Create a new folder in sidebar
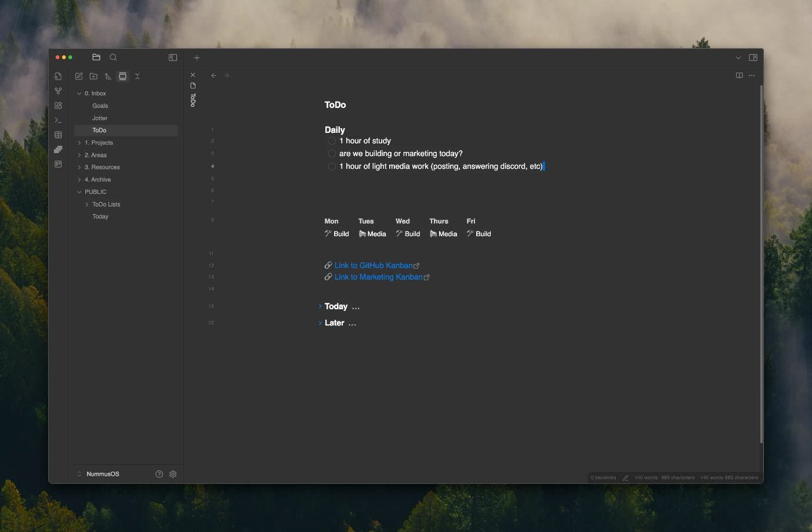 click(93, 76)
